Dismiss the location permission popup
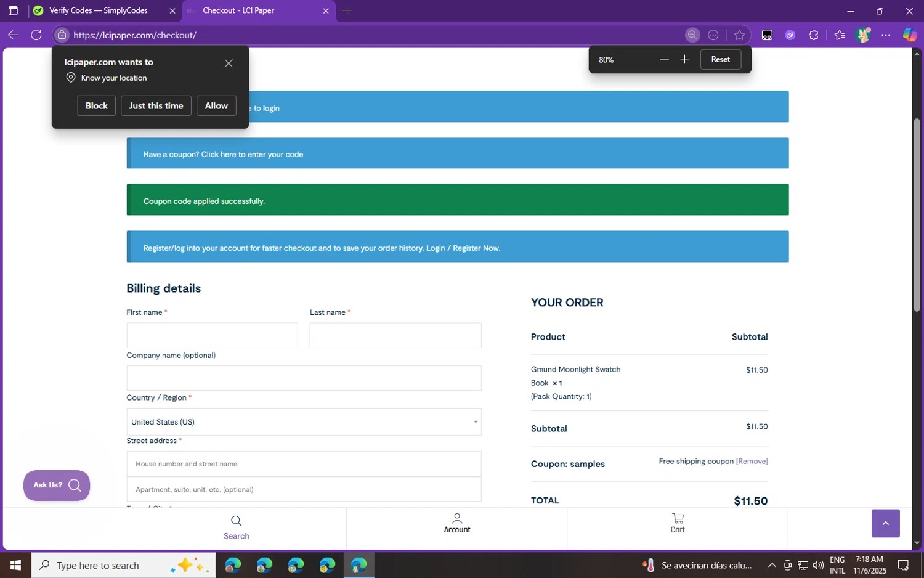The width and height of the screenshot is (924, 578). [x=229, y=63]
